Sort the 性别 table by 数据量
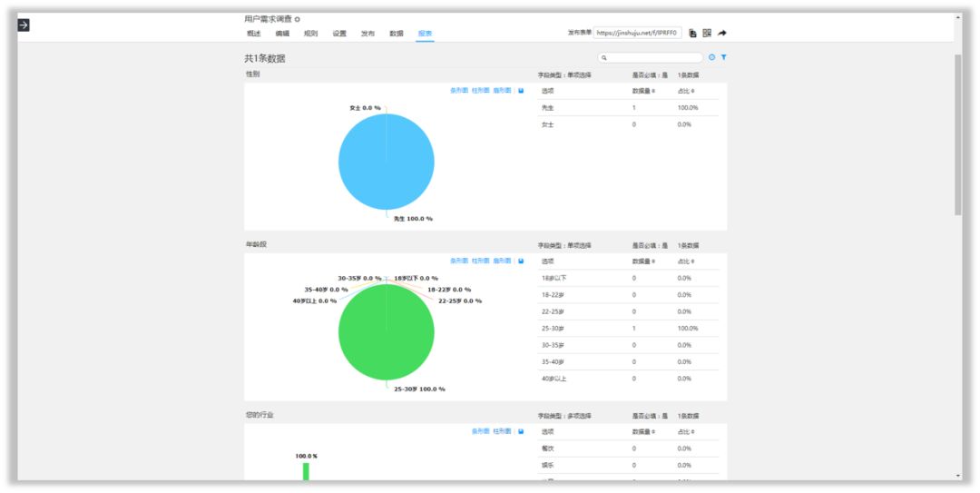 tap(643, 91)
